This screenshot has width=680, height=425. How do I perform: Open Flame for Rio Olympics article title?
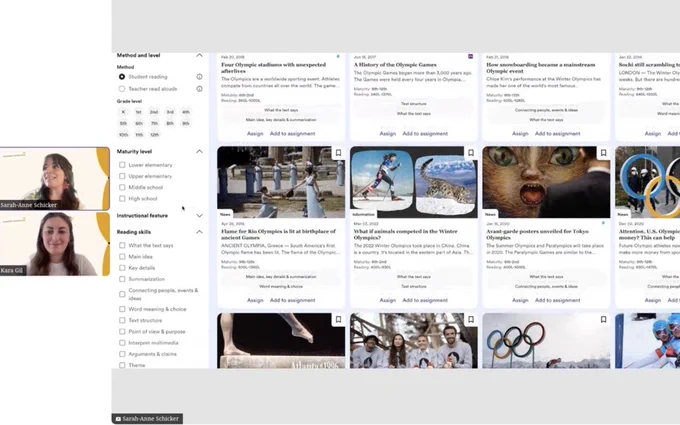[278, 234]
